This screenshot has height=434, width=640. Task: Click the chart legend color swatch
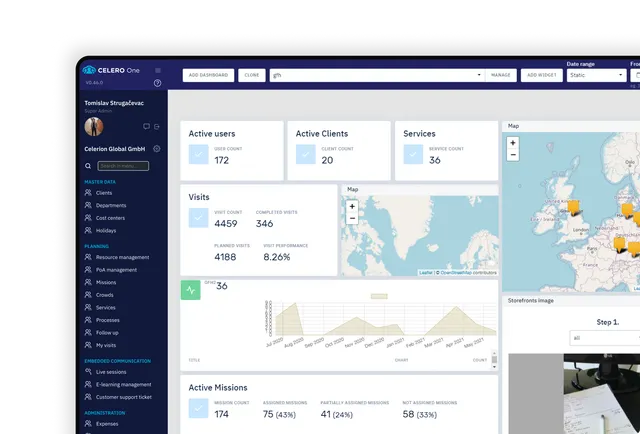379,296
